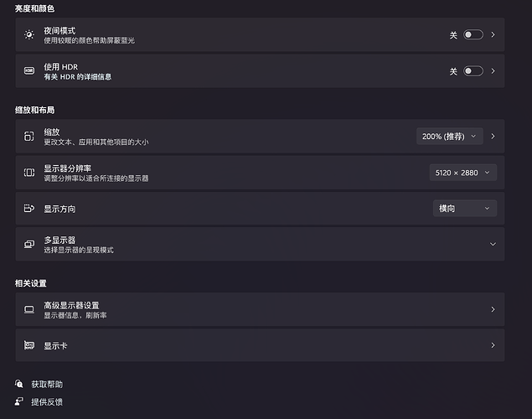Screen dimensions: 532x419
Task: Click the 获取帮助 link
Action: (x=47, y=385)
